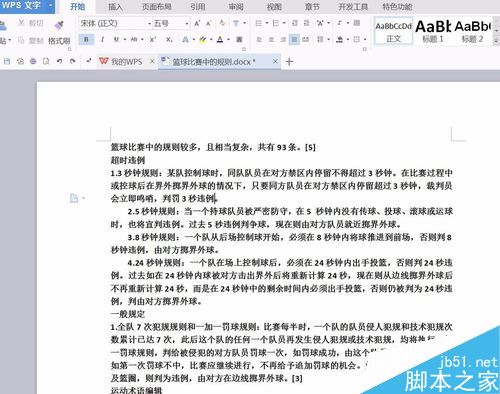Click the character shading icon
This screenshot has width=500, height=394.
(239, 40)
